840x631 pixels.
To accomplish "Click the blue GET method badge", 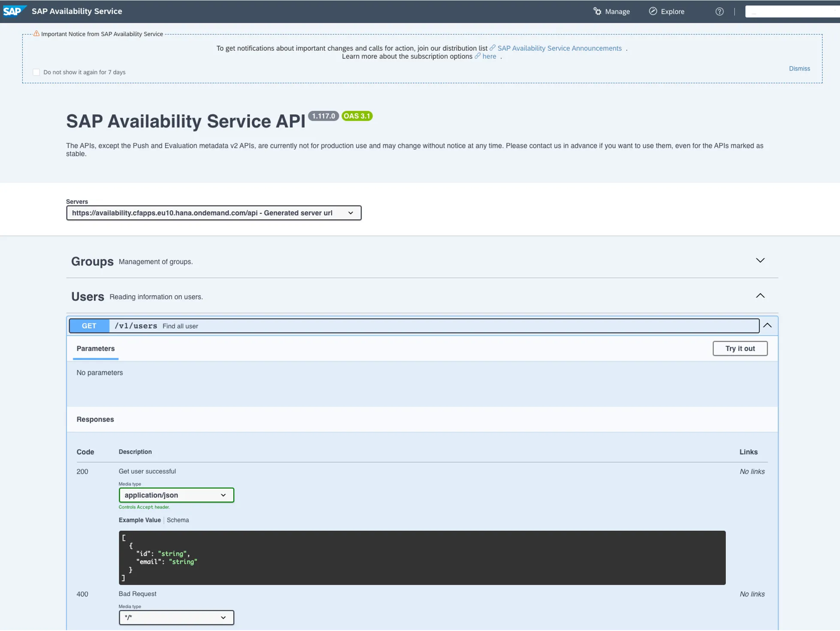I will click(x=89, y=326).
